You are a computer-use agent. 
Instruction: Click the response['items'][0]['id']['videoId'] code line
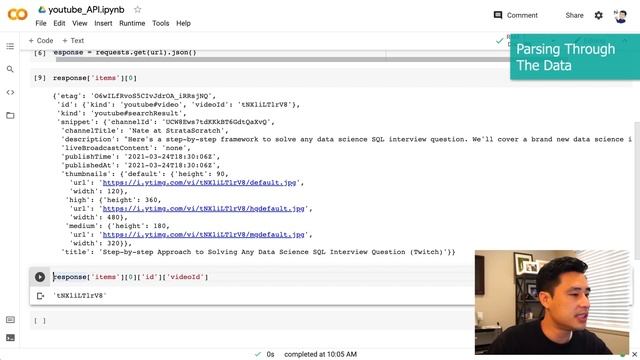click(131, 277)
